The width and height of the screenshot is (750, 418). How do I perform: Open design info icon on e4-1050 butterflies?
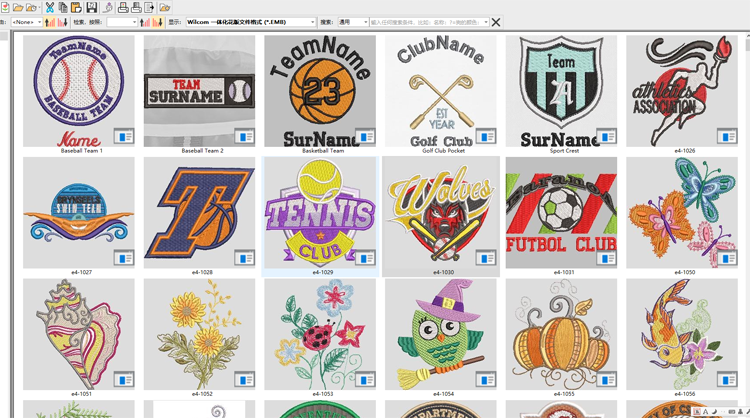727,258
